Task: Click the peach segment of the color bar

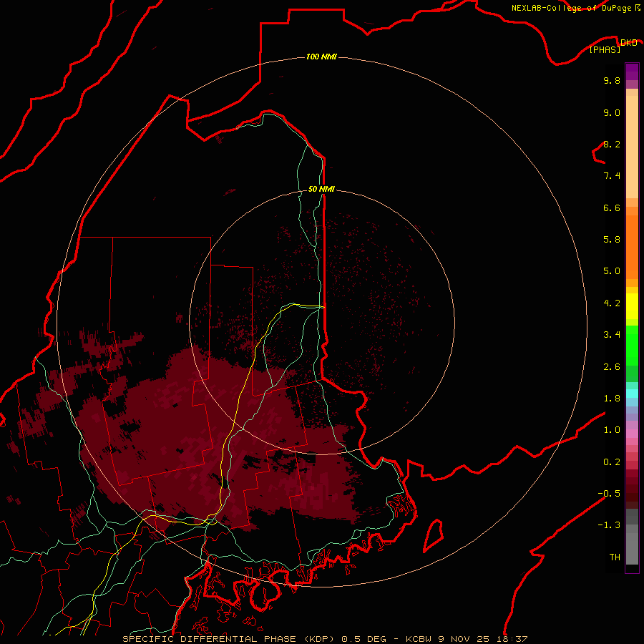Action: tap(632, 147)
